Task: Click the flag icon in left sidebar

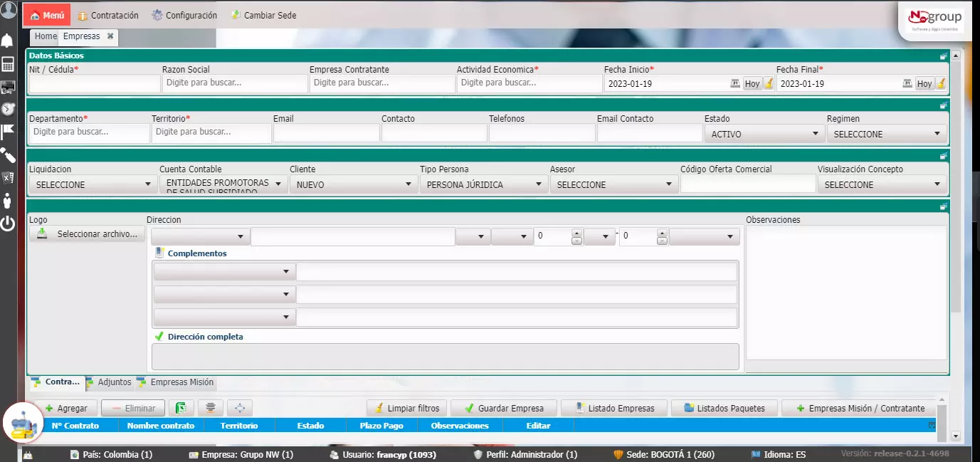Action: pos(8,132)
